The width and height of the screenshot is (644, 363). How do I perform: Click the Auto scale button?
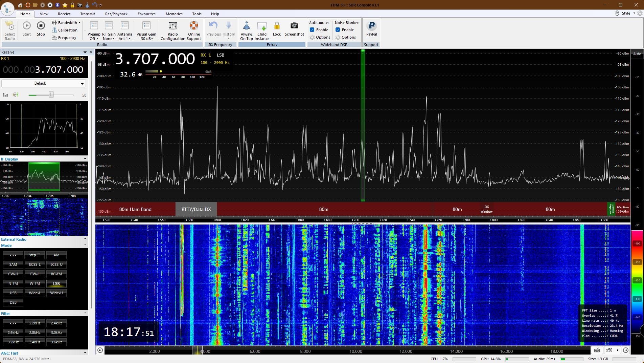point(637,54)
